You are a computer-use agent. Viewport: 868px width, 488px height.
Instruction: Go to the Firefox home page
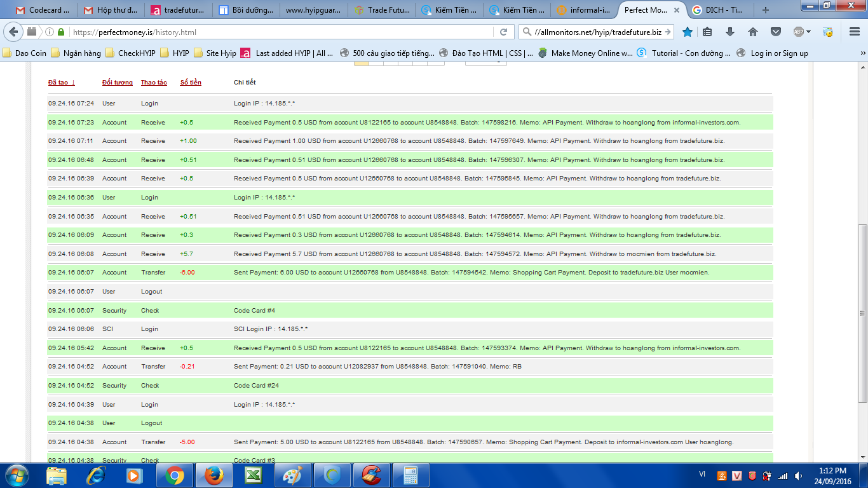(x=753, y=32)
